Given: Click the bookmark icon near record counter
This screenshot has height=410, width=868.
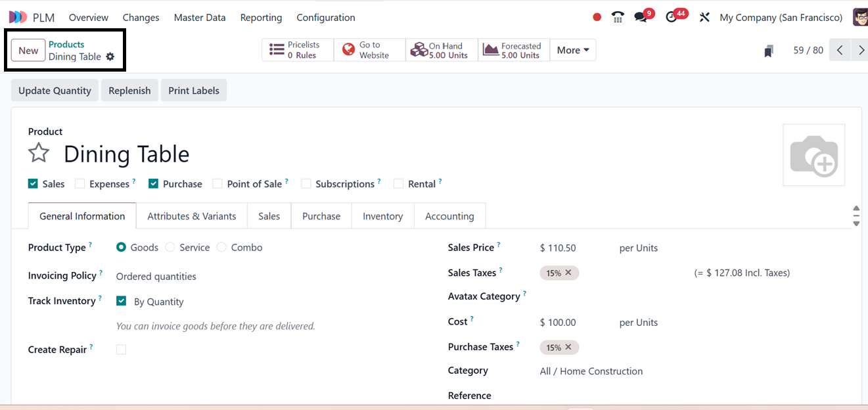Looking at the screenshot, I should pyautogui.click(x=768, y=51).
